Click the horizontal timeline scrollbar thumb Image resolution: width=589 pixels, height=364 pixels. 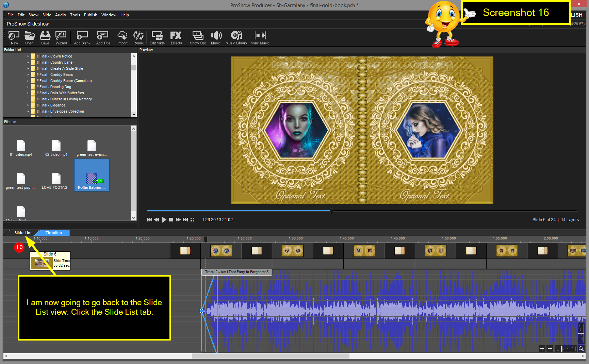click(271, 356)
